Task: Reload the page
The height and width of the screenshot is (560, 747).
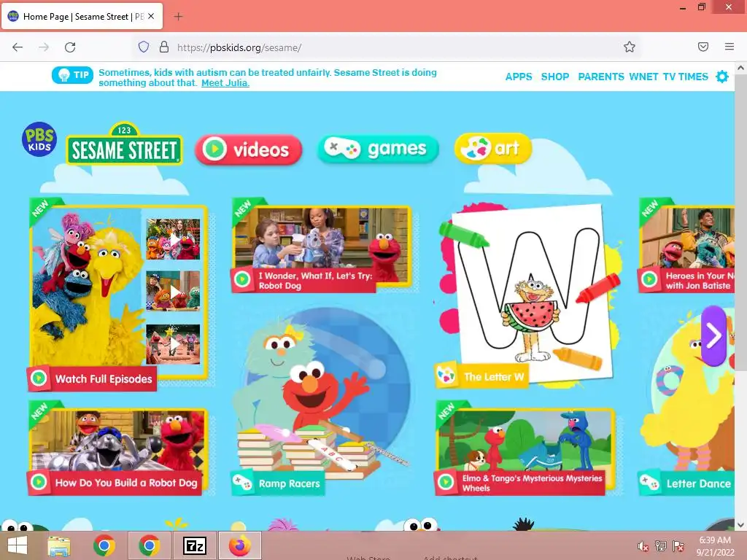Action: coord(70,47)
